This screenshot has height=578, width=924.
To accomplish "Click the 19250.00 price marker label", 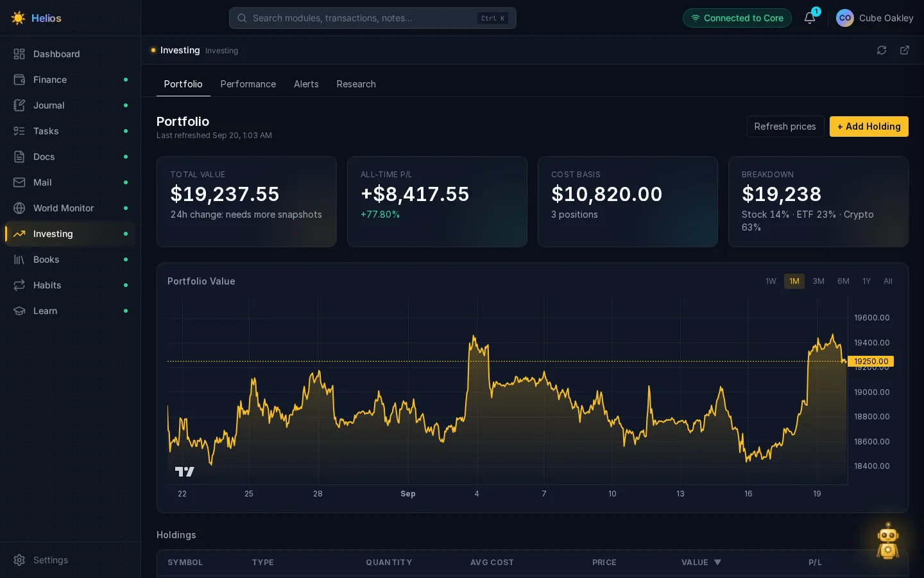I will (x=871, y=361).
